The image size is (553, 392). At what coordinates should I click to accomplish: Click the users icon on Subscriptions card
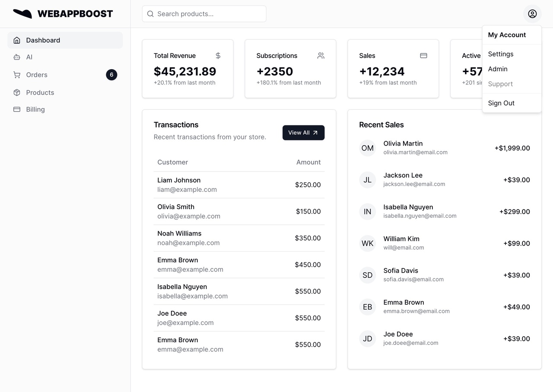pos(321,55)
